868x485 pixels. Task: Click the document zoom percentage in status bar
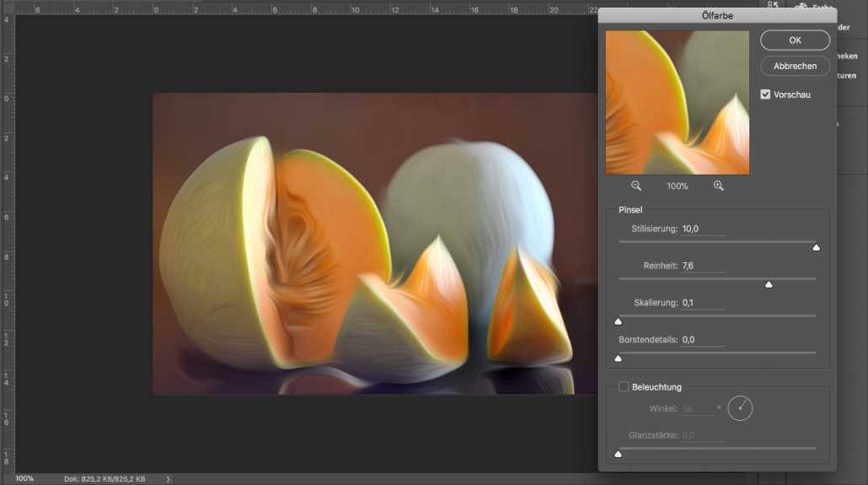point(25,478)
